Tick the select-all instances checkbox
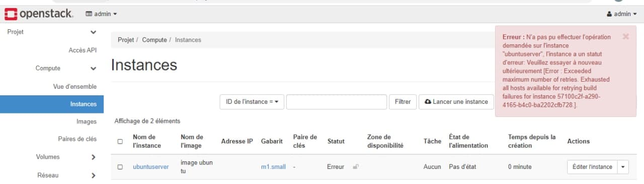644x184 pixels. point(120,142)
